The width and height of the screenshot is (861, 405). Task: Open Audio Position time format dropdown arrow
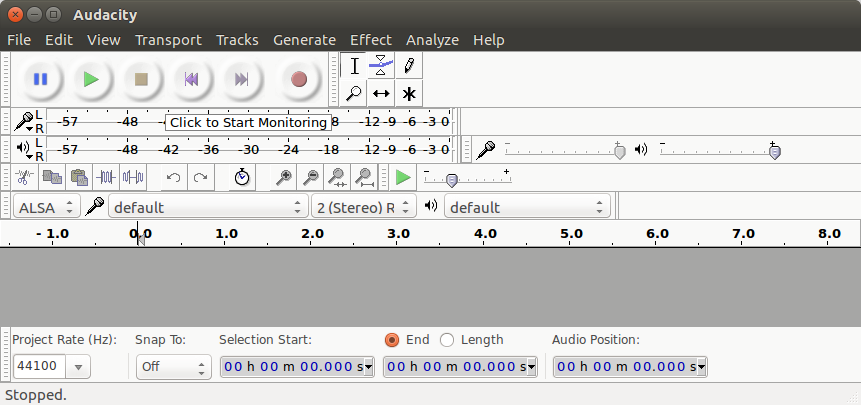(x=702, y=367)
